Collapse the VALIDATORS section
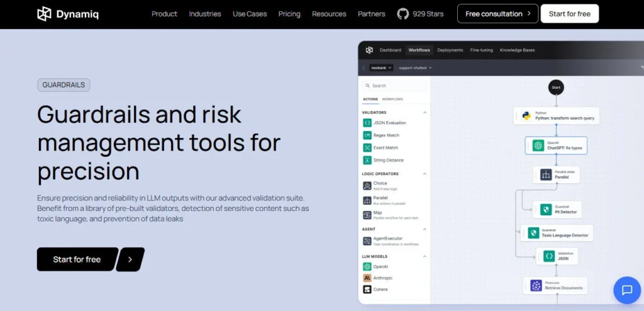This screenshot has height=311, width=644. [425, 113]
